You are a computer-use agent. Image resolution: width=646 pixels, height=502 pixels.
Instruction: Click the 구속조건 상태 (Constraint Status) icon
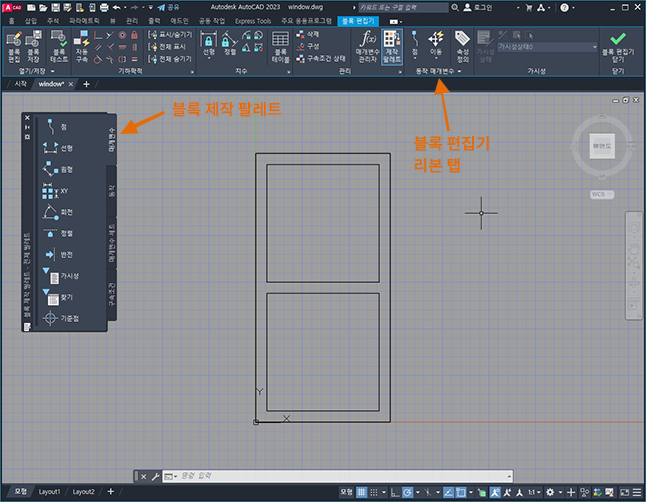pos(321,59)
